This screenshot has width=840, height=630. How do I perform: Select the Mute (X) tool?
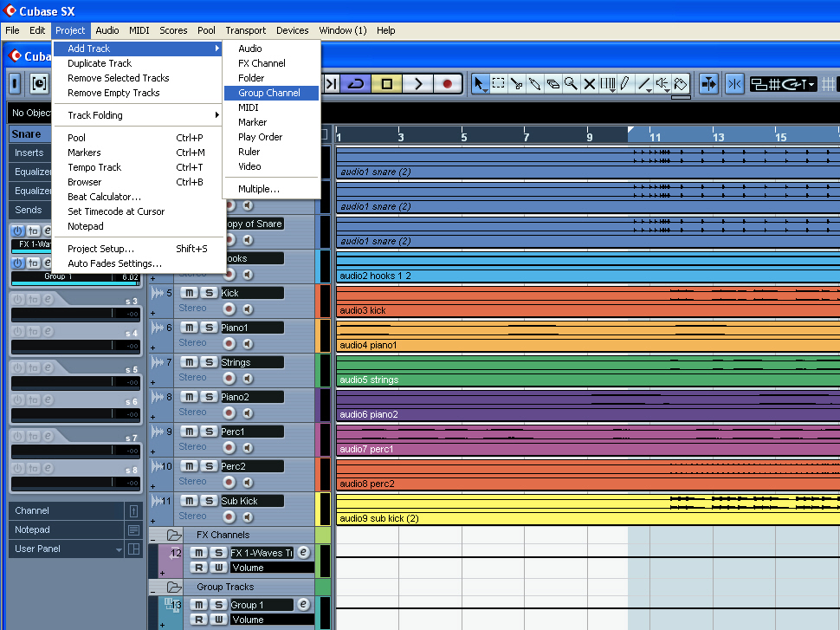tap(589, 84)
